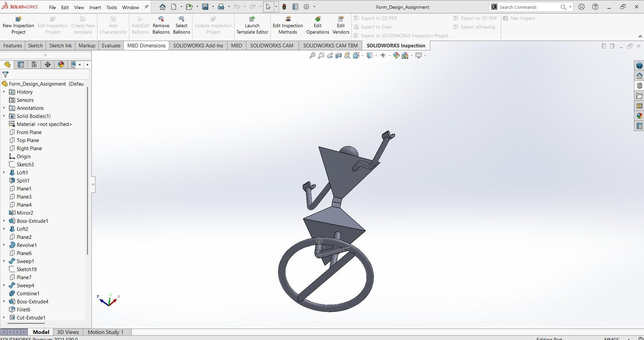The image size is (644, 340).
Task: Open Motion Study 1 tab
Action: [106, 332]
